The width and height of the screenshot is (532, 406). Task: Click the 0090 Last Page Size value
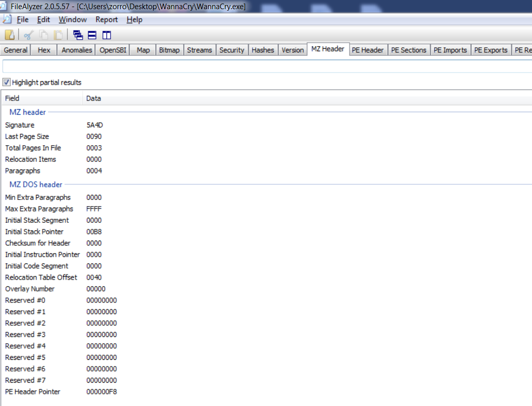(x=94, y=137)
